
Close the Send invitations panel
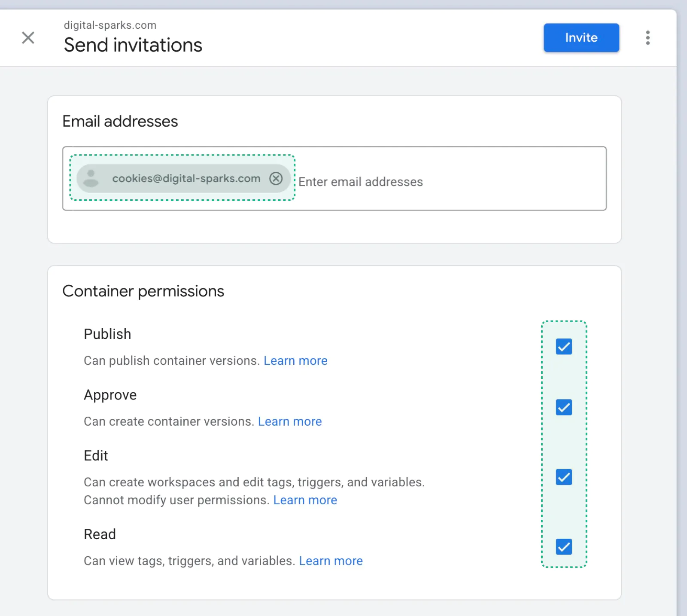(x=28, y=38)
